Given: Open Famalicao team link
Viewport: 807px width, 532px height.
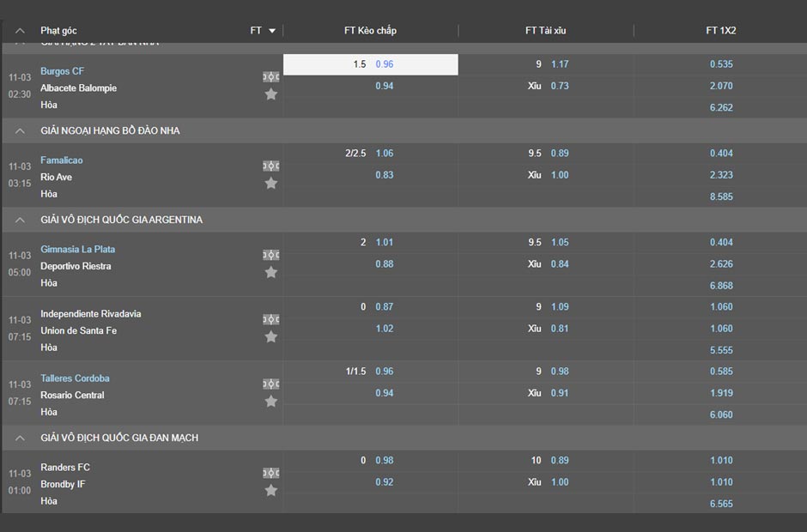Looking at the screenshot, I should (62, 160).
